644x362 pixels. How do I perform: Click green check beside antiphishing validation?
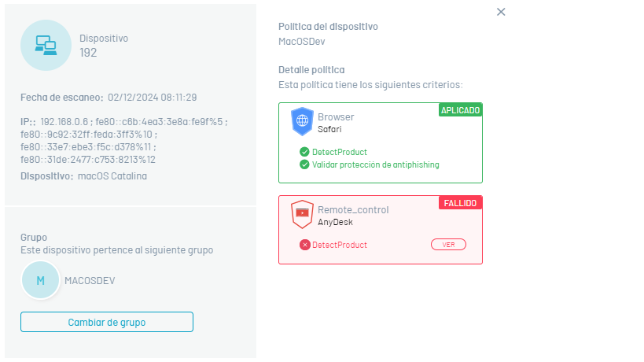pos(304,164)
